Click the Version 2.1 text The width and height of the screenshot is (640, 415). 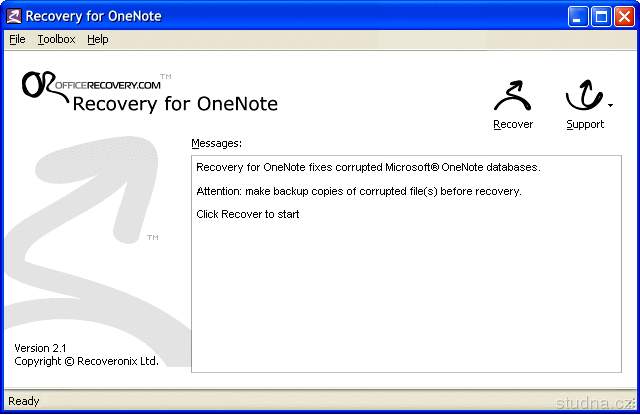click(x=40, y=348)
